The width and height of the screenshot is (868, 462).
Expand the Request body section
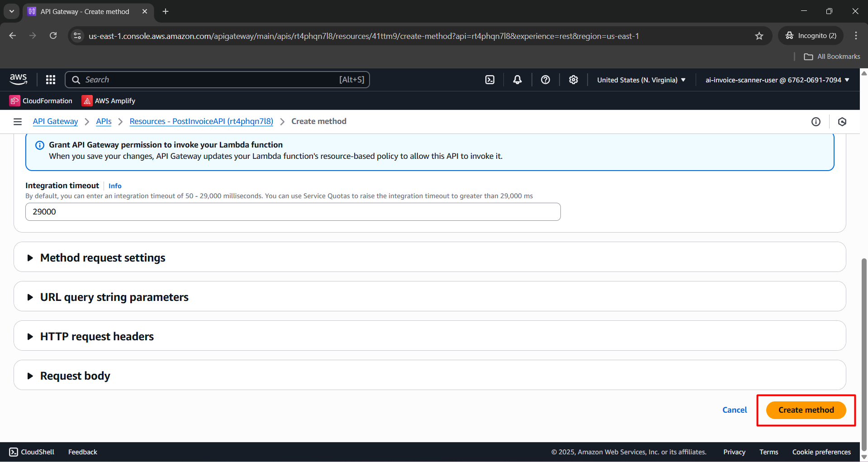75,376
